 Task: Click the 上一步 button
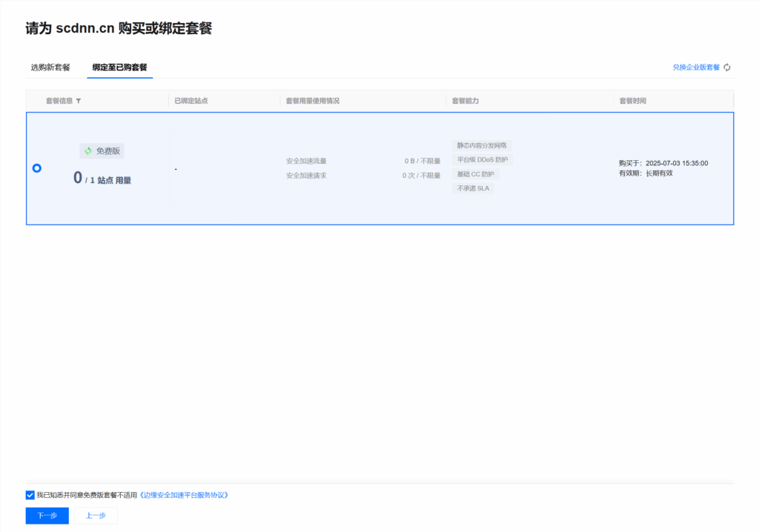click(96, 516)
